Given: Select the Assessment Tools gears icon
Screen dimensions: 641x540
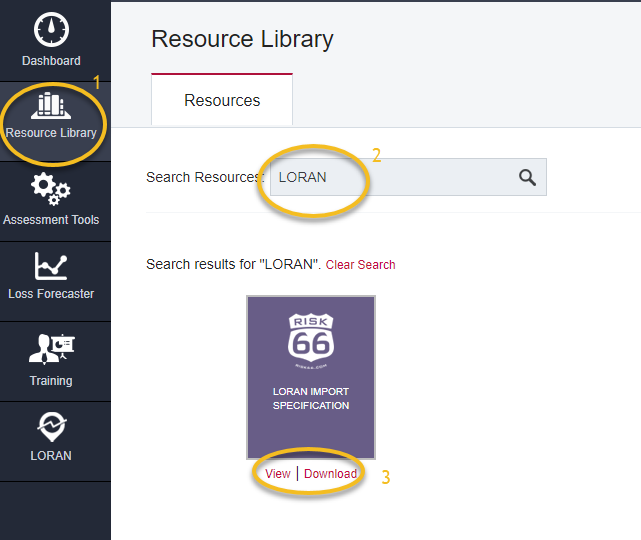Looking at the screenshot, I should click(x=51, y=188).
